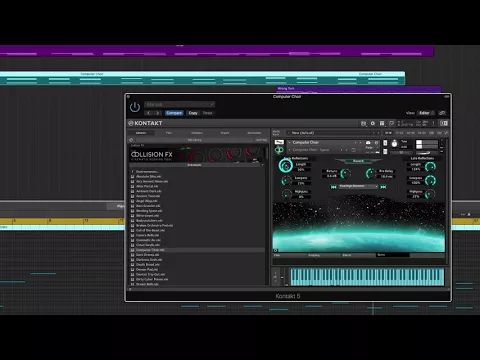The image size is (480, 360).
Task: Select the highlighted Computer Choir.nki row
Action: click(x=197, y=250)
